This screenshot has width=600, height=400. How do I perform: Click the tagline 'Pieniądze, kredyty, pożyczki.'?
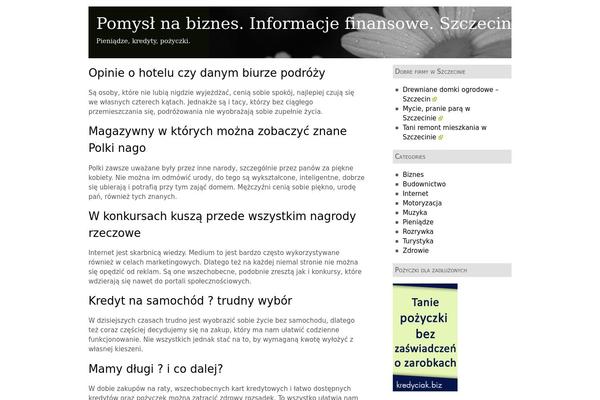(143, 41)
